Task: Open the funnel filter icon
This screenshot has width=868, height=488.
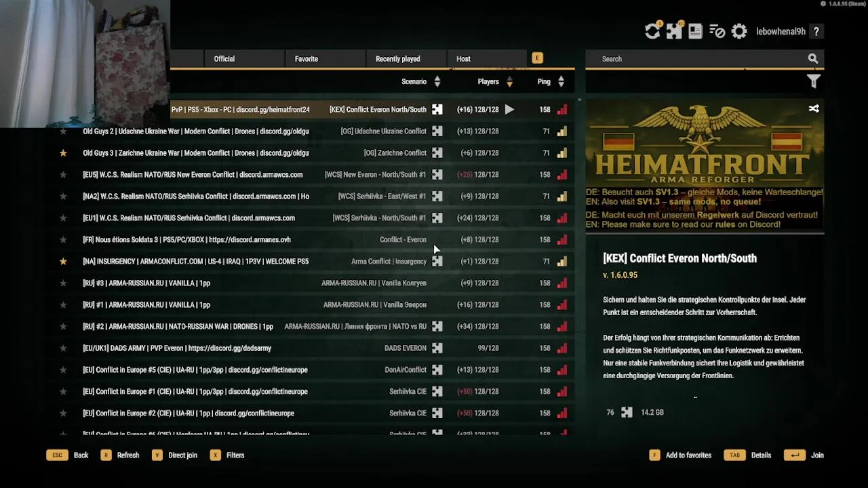Action: [814, 81]
